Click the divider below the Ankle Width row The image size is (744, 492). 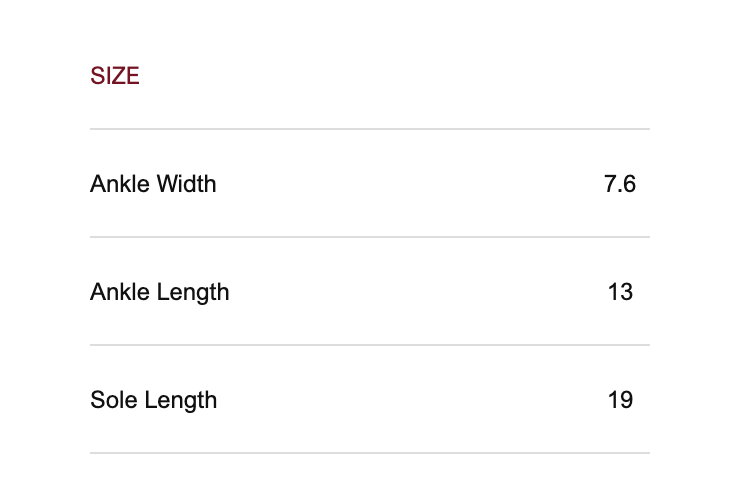click(x=370, y=237)
